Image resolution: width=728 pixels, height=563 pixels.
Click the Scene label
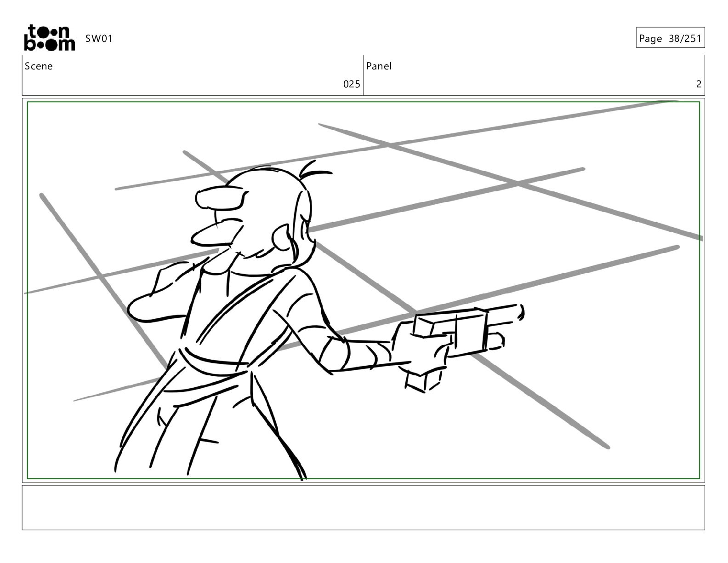tap(39, 66)
